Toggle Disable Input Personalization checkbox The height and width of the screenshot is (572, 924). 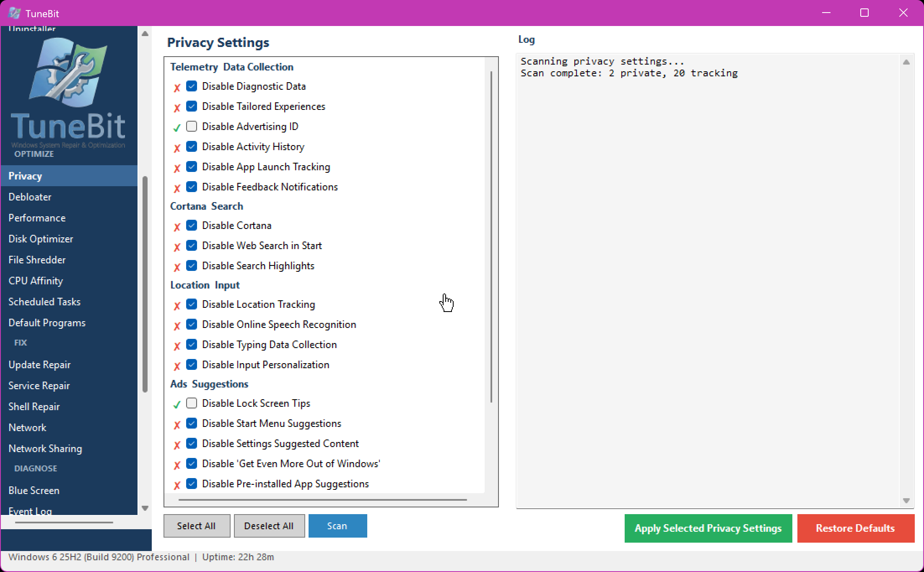192,364
